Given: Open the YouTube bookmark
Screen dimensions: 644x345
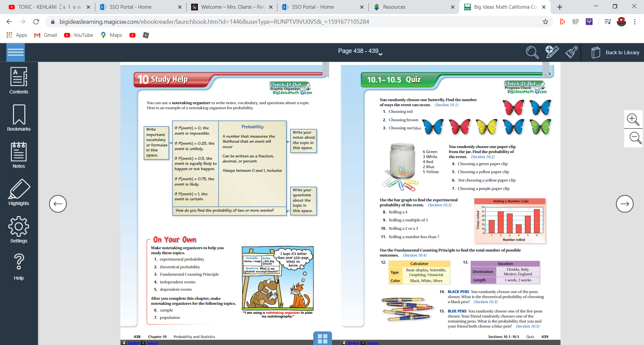Looking at the screenshot, I should [x=78, y=35].
